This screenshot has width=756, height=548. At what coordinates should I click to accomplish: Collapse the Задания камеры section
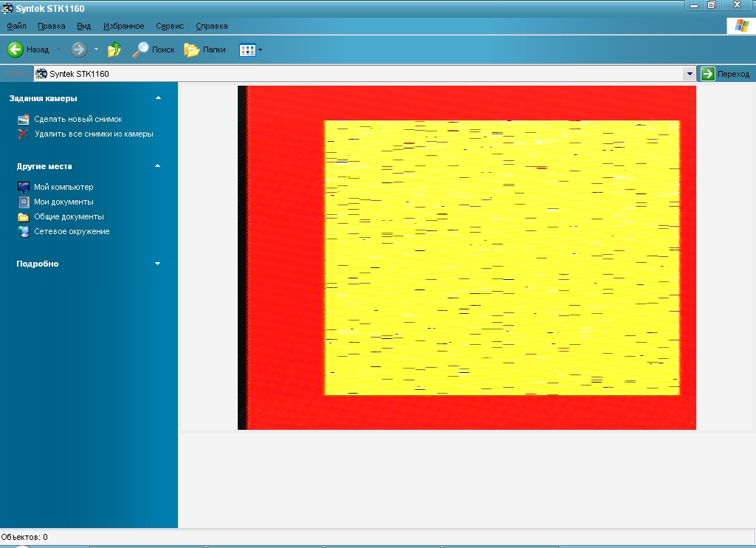[157, 98]
